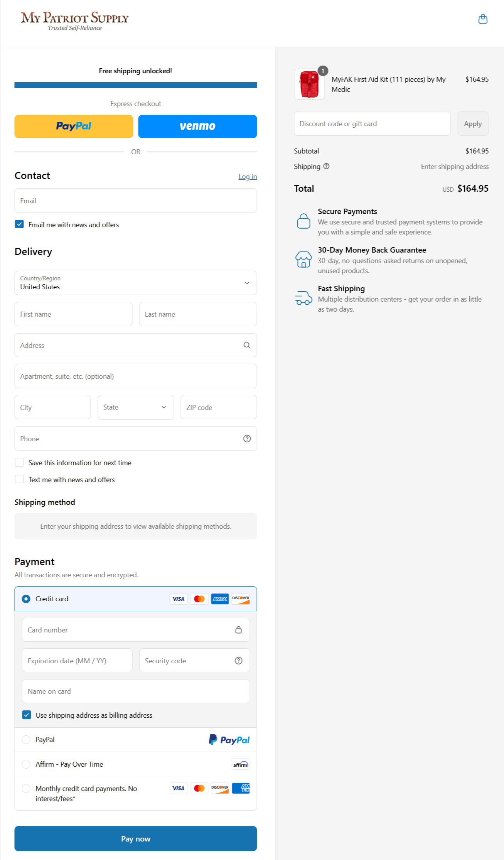Click the card number lock icon

point(238,630)
